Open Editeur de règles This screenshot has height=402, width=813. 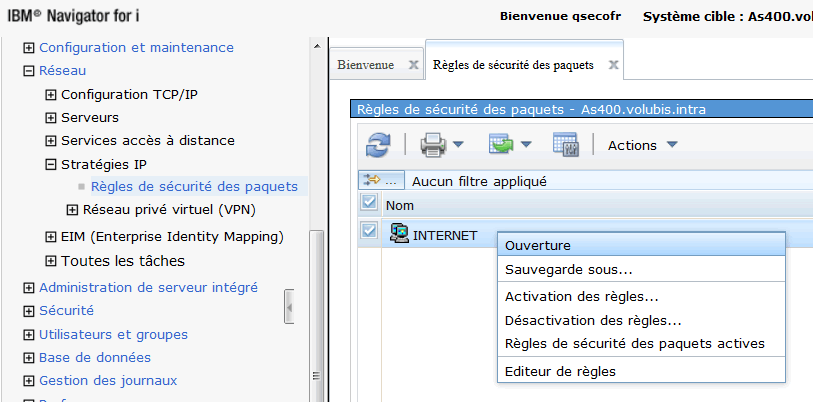tap(641, 371)
